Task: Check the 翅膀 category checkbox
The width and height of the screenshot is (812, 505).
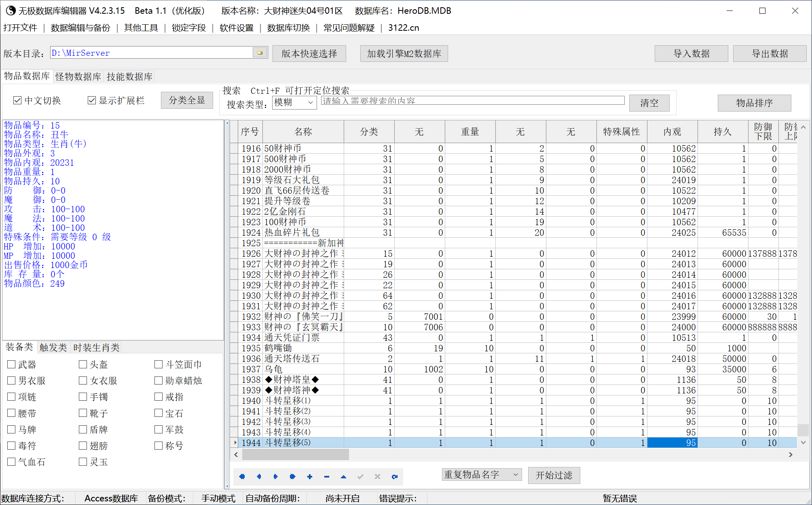Action: click(x=83, y=446)
